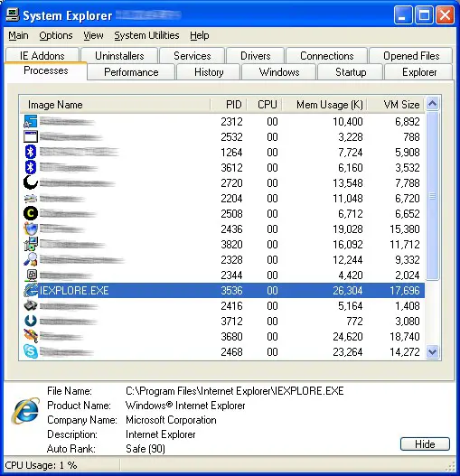
Task: Click memory value 24,620
Action: click(348, 337)
